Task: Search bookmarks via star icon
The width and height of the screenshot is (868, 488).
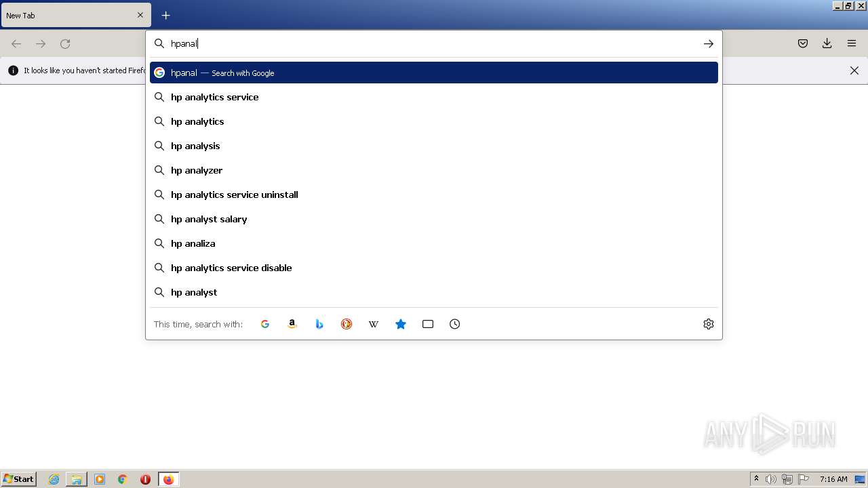Action: (x=401, y=324)
